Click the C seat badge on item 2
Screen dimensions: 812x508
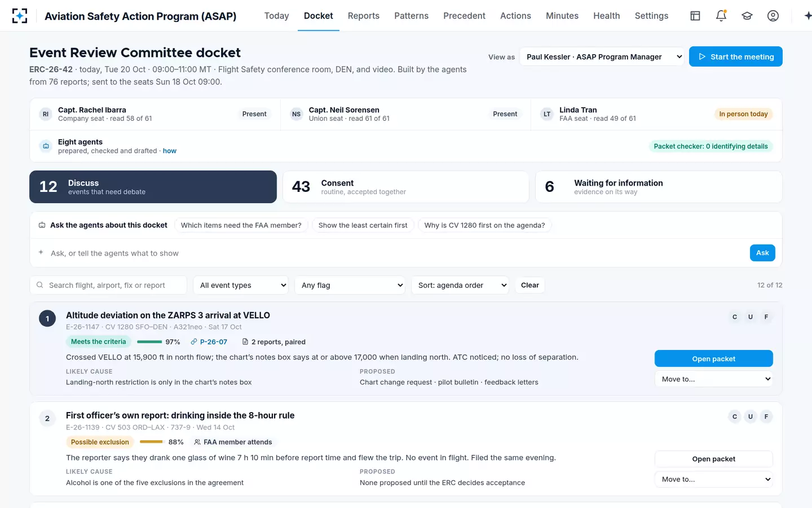[x=735, y=417]
